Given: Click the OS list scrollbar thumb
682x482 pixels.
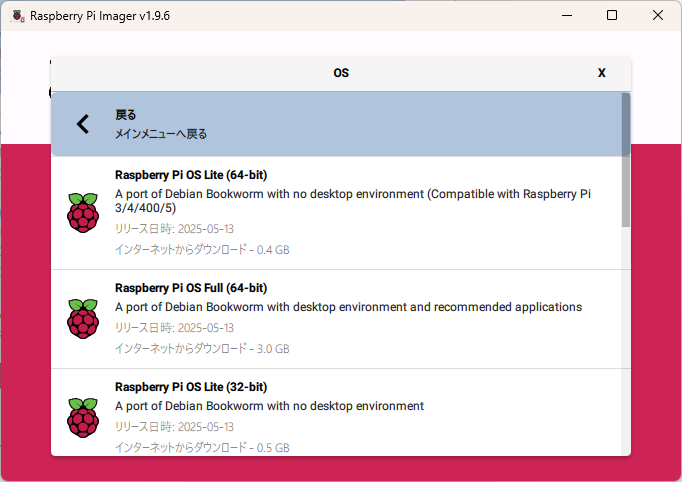Looking at the screenshot, I should click(625, 160).
